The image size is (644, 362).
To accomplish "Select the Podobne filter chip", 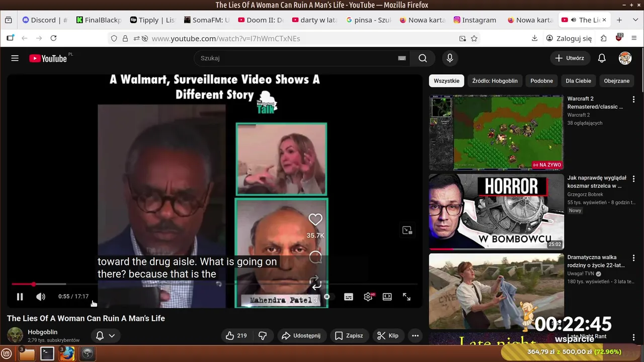I will 542,81.
